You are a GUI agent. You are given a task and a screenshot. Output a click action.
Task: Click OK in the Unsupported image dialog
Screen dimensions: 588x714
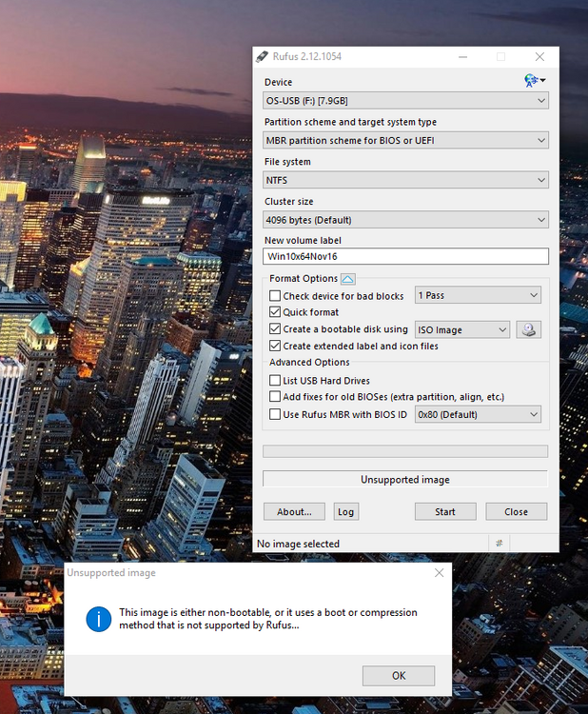pyautogui.click(x=399, y=676)
